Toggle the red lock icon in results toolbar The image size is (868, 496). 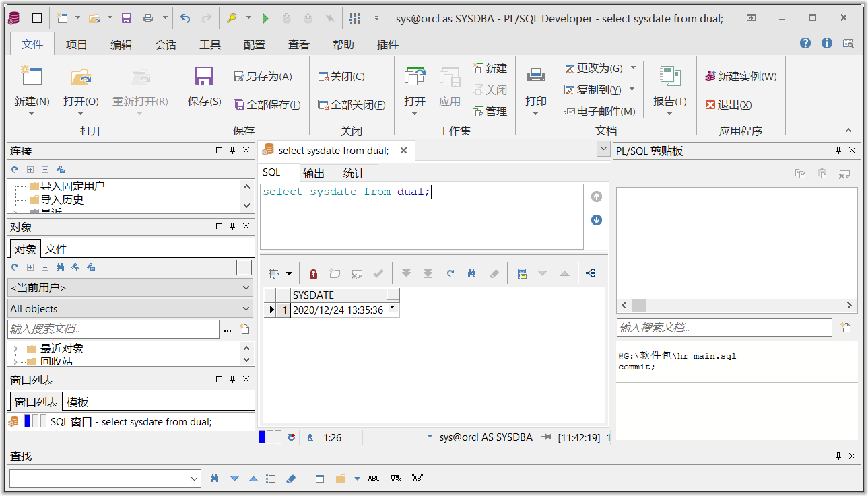click(x=312, y=273)
